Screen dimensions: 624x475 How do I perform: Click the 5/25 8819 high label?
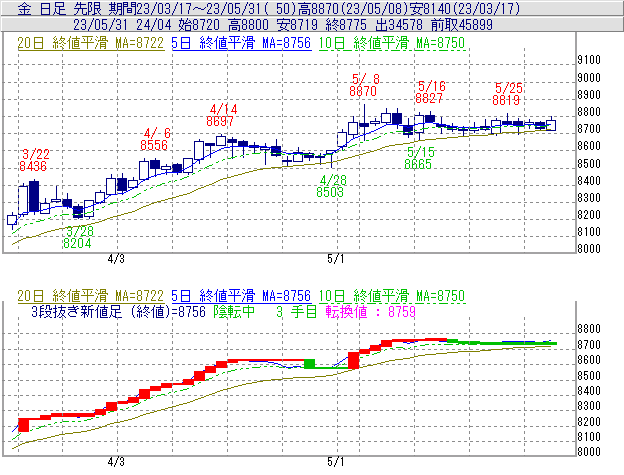tap(507, 94)
